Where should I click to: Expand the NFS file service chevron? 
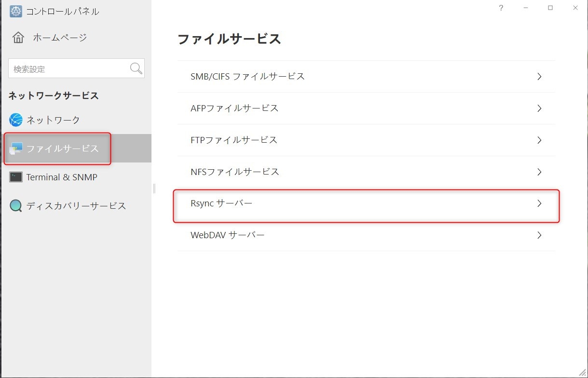click(539, 172)
